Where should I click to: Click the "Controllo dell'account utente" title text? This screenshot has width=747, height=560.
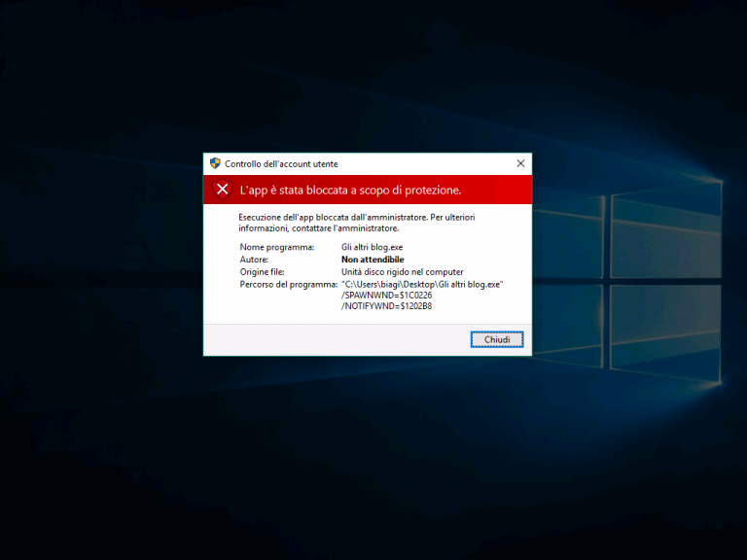click(281, 164)
